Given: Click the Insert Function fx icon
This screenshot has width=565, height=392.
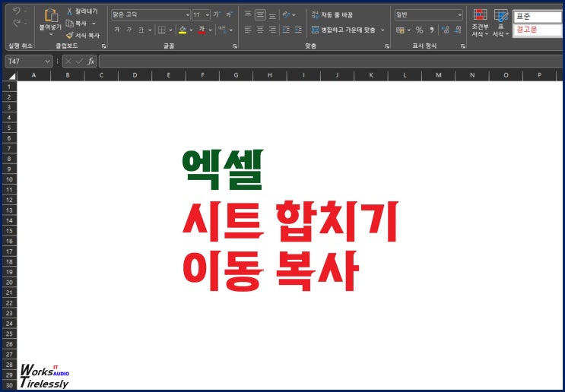Looking at the screenshot, I should [91, 62].
